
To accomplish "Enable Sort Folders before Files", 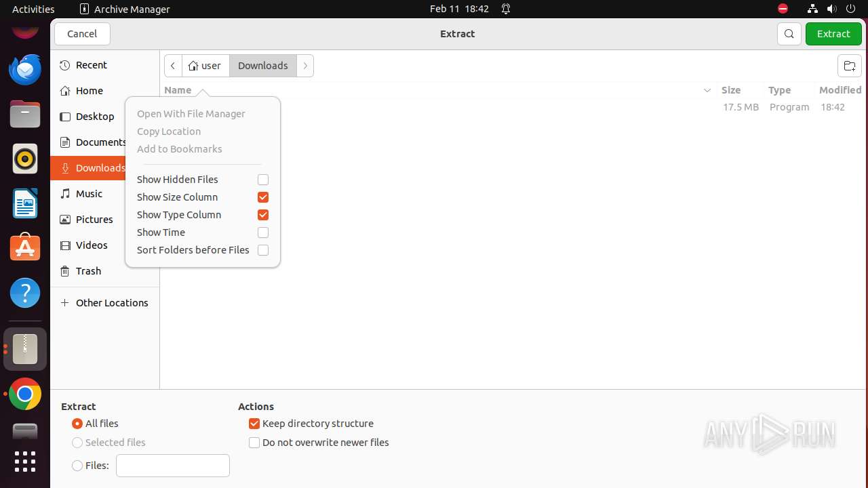I will click(x=263, y=250).
